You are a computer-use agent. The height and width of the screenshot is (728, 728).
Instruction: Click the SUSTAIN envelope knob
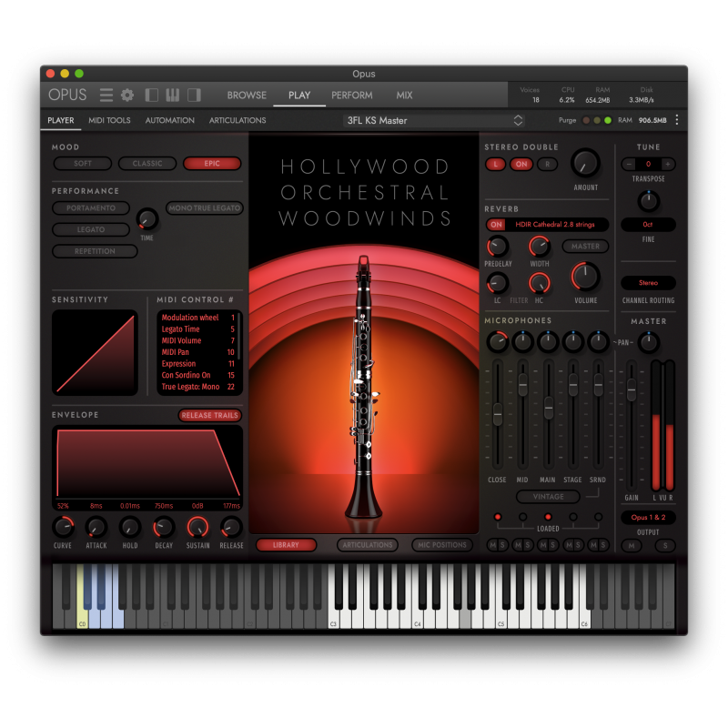point(197,528)
